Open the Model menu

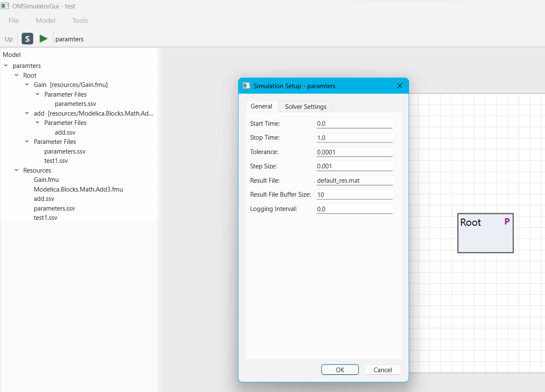pos(46,20)
